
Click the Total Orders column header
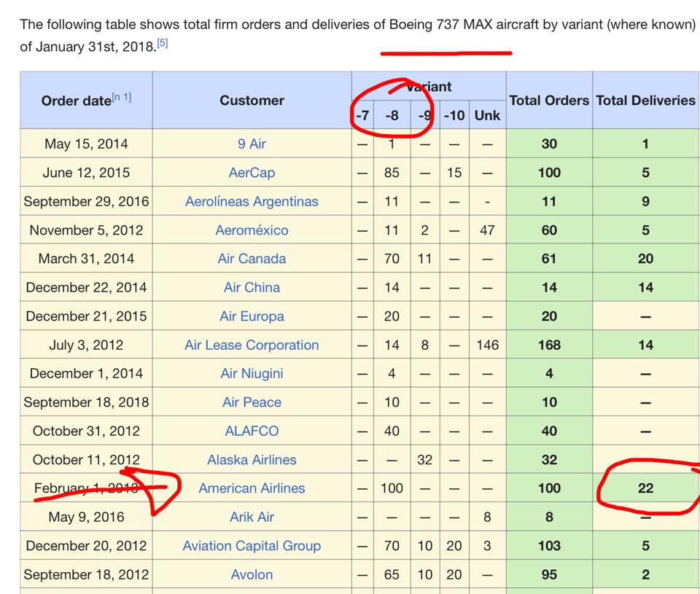549,101
